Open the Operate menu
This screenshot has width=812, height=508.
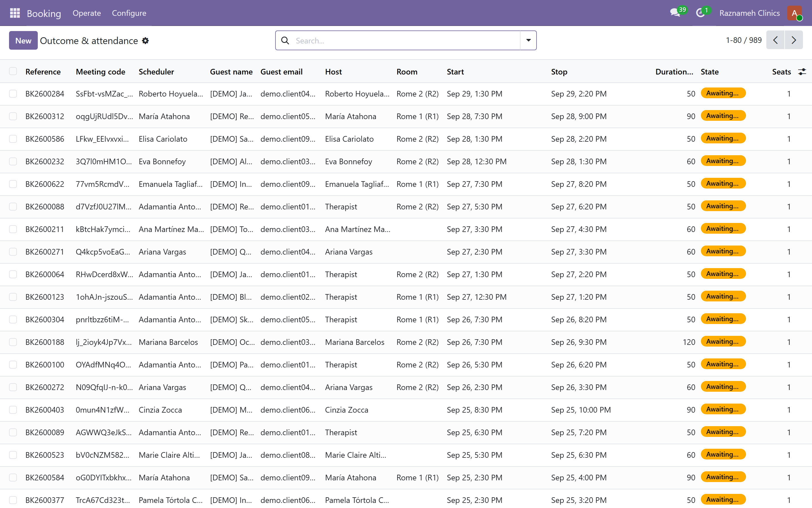87,13
